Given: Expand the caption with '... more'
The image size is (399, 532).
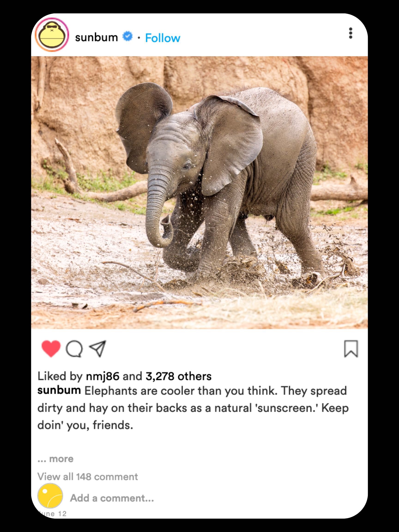Looking at the screenshot, I should tap(56, 459).
